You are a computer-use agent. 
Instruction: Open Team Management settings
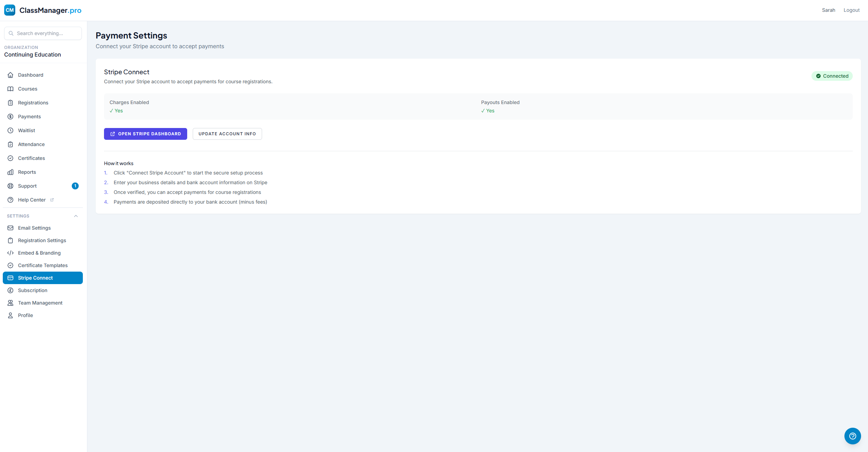pyautogui.click(x=40, y=302)
